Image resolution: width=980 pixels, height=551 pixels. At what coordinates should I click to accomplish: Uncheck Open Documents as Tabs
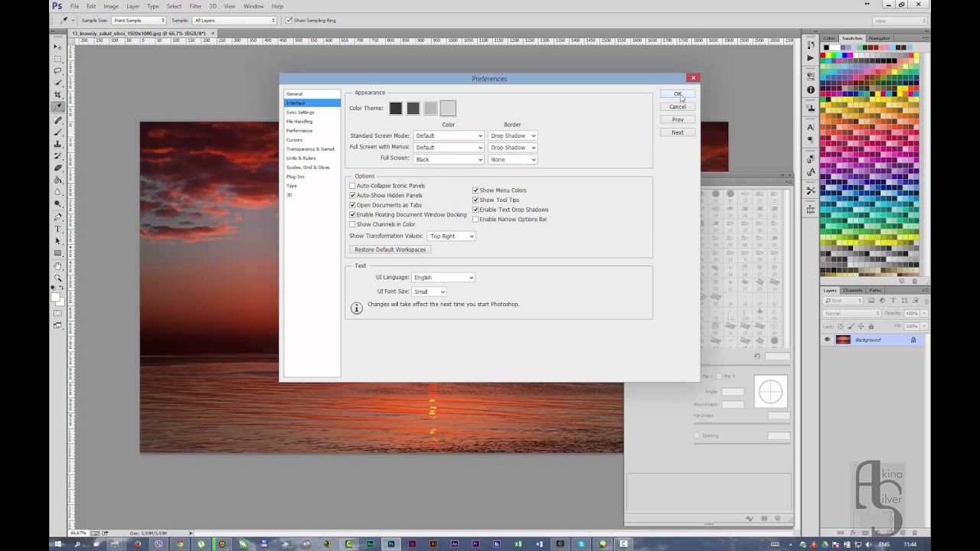point(352,205)
